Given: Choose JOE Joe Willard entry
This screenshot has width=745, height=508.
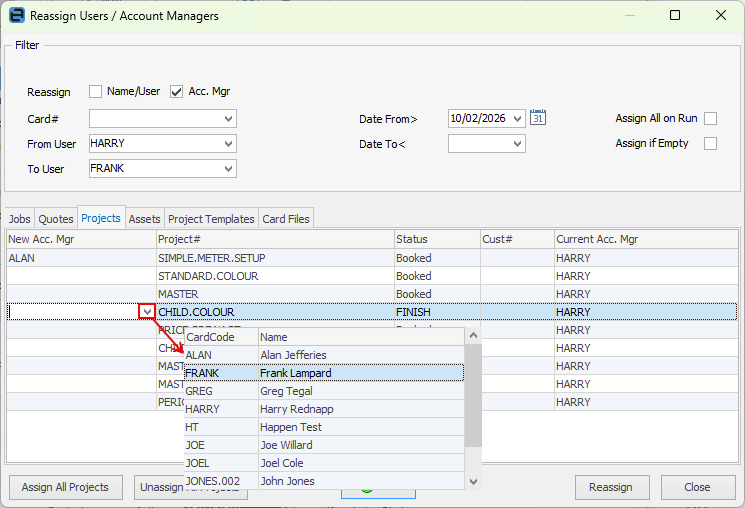Looking at the screenshot, I should [324, 445].
